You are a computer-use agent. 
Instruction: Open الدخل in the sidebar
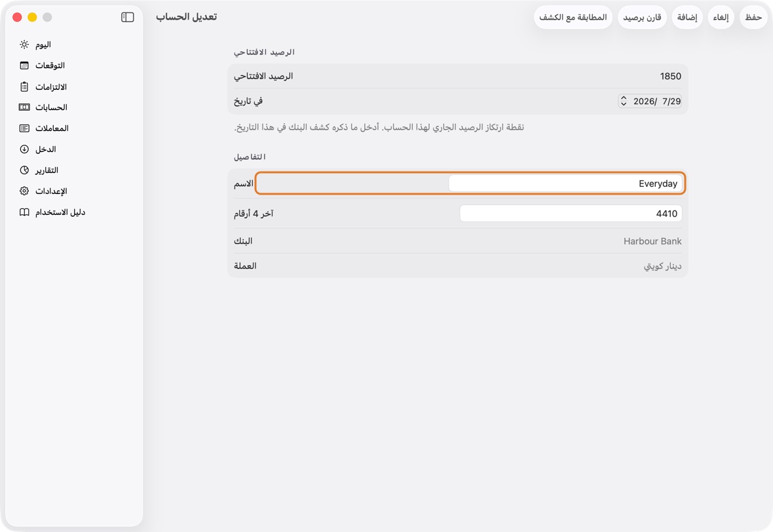[45, 149]
